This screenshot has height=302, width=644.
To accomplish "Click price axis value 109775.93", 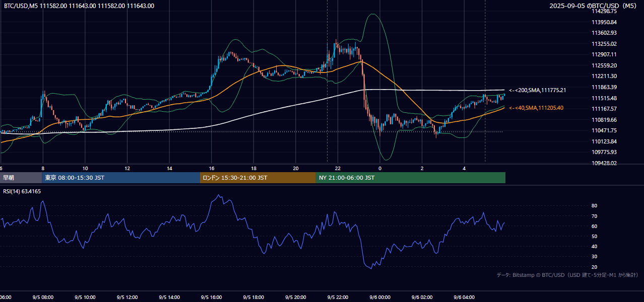I will (x=604, y=152).
